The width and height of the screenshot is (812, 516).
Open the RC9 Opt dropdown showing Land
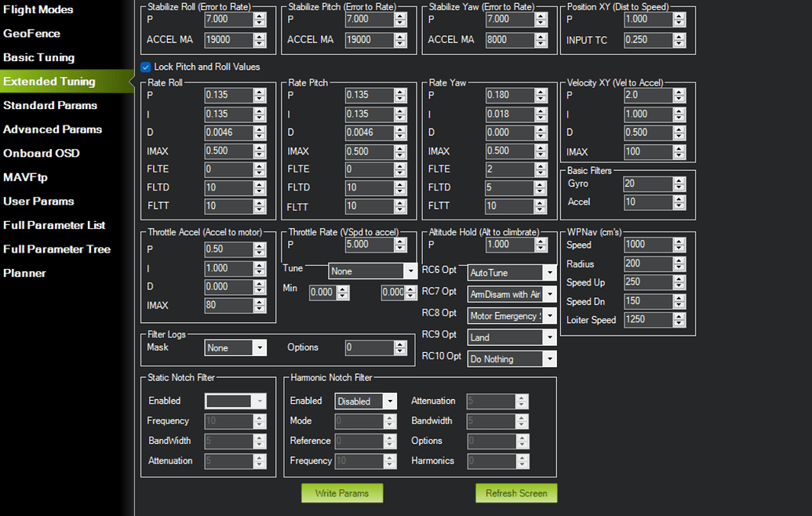point(512,336)
